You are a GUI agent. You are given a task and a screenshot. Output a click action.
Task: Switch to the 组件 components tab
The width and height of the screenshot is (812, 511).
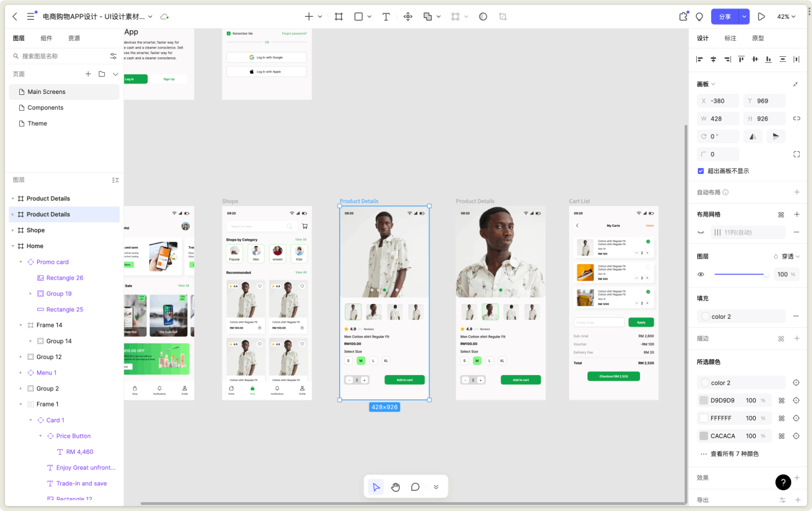46,39
